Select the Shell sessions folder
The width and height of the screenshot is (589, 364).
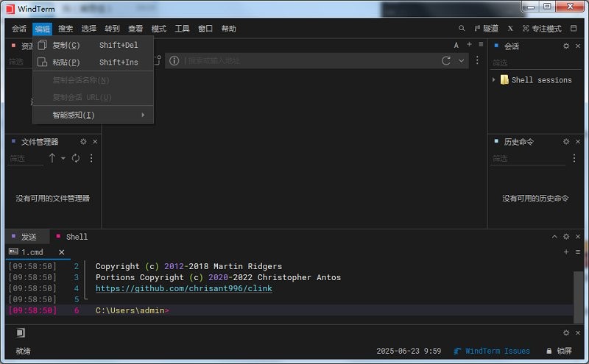tap(537, 80)
